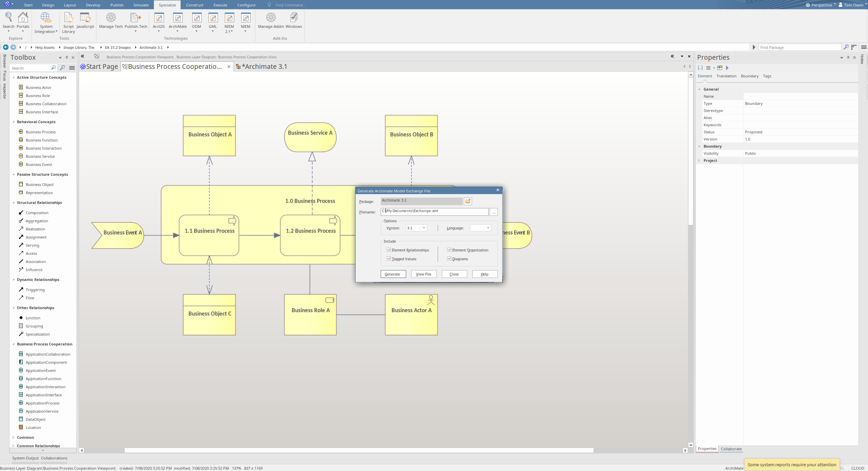Screen dimensions: 868x471
Task: Open the System Integration ribbon icon
Action: click(46, 18)
